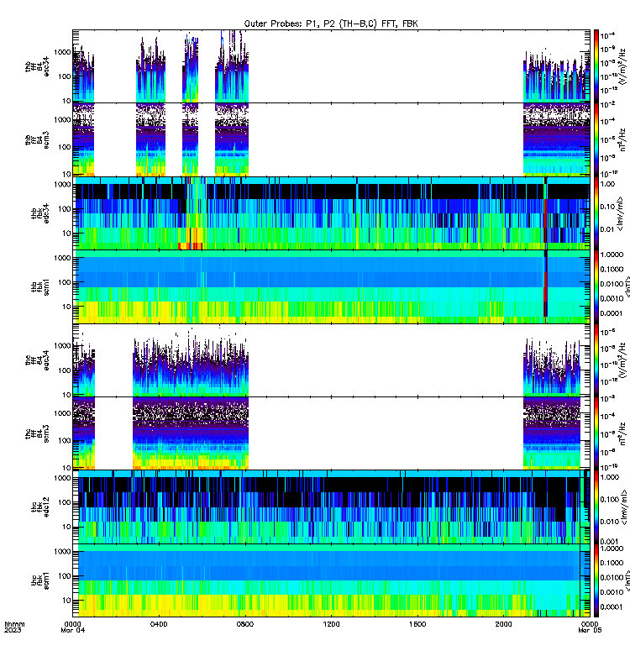
Task: Click the '1.00' tick on thb edc34 color bar
Action: pyautogui.click(x=608, y=184)
